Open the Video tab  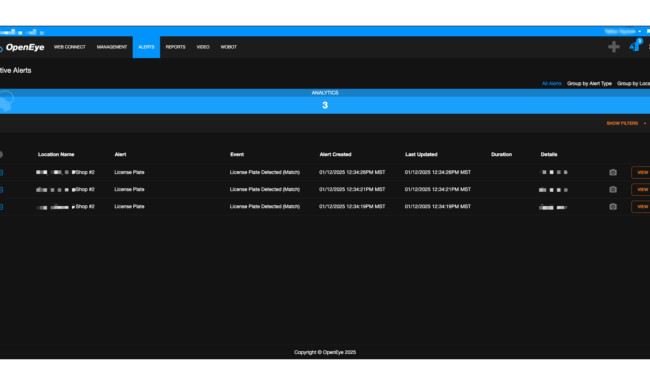click(x=203, y=47)
